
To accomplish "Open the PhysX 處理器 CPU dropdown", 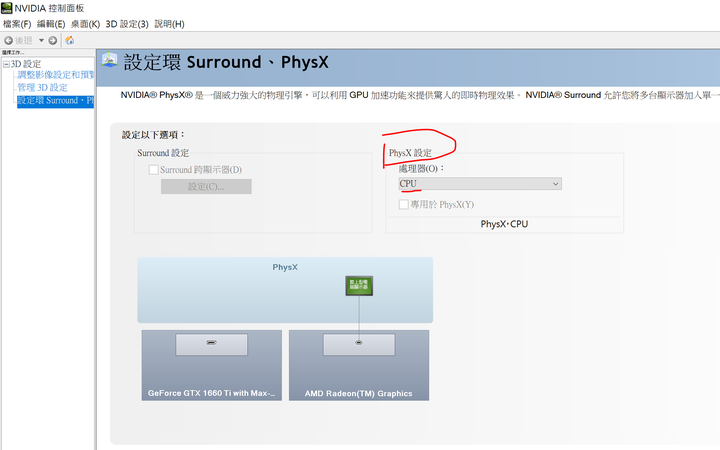I will coord(480,184).
